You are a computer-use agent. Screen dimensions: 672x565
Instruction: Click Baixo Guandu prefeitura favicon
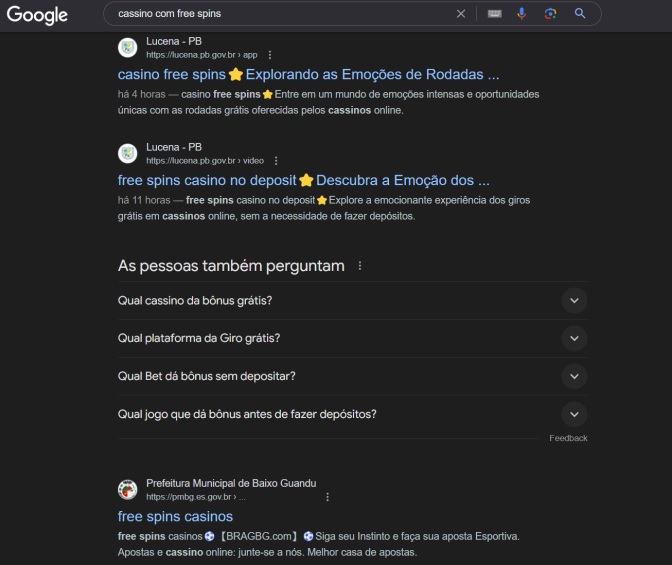click(x=128, y=490)
